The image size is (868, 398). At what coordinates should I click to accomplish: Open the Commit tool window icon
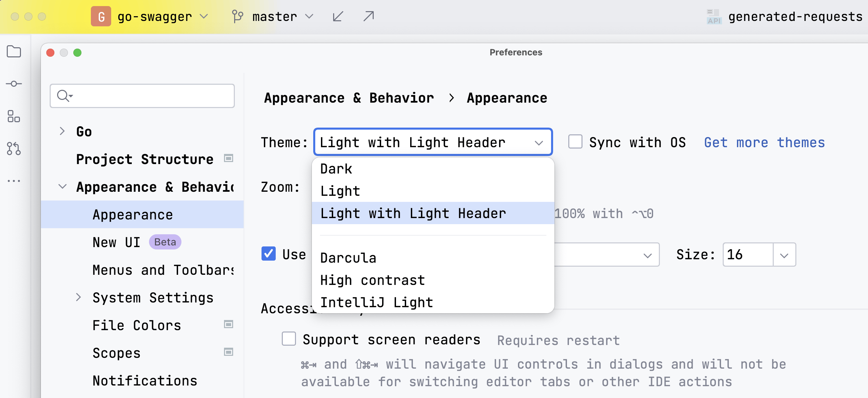click(x=14, y=84)
